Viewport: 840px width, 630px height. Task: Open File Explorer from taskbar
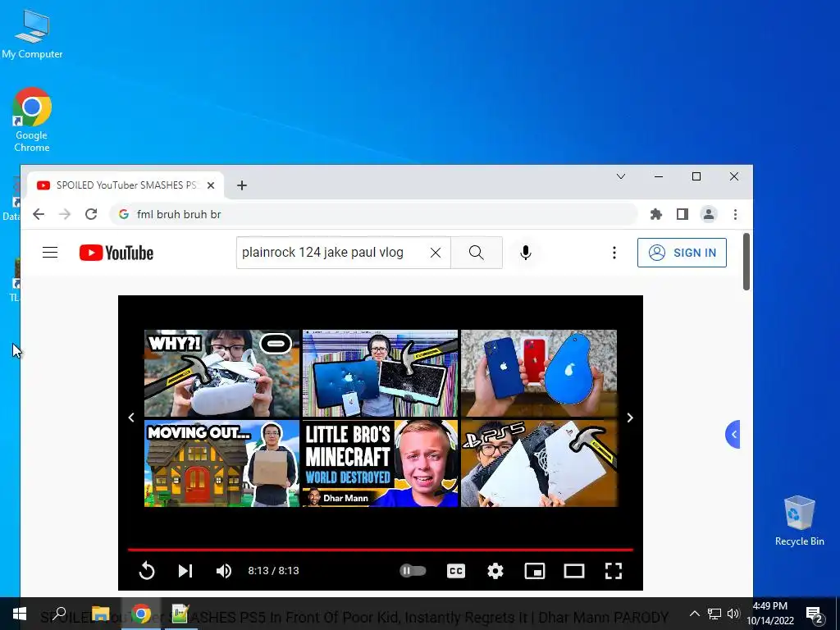100,614
